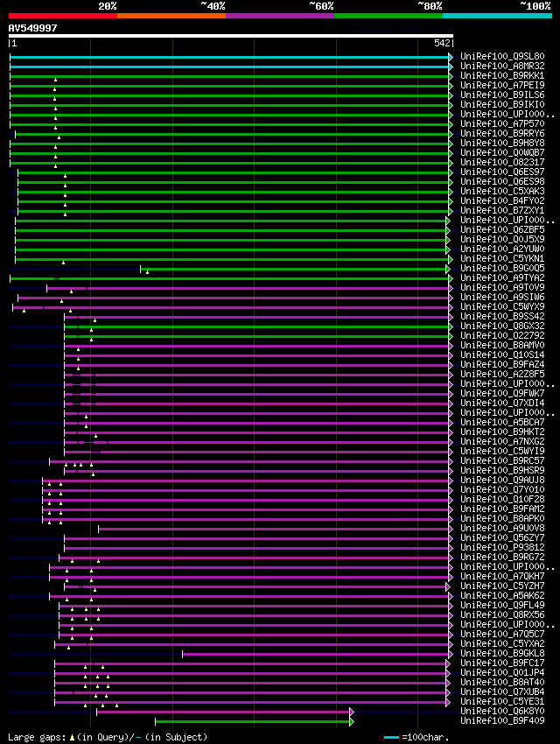
Task: Select the UniRef100_B9G0Q5 label
Action: coord(502,268)
